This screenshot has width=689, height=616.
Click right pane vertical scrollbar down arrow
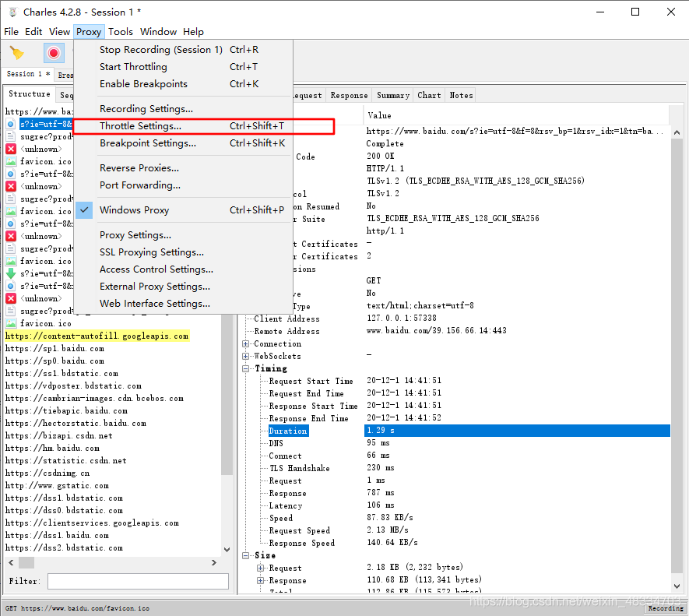click(x=677, y=586)
